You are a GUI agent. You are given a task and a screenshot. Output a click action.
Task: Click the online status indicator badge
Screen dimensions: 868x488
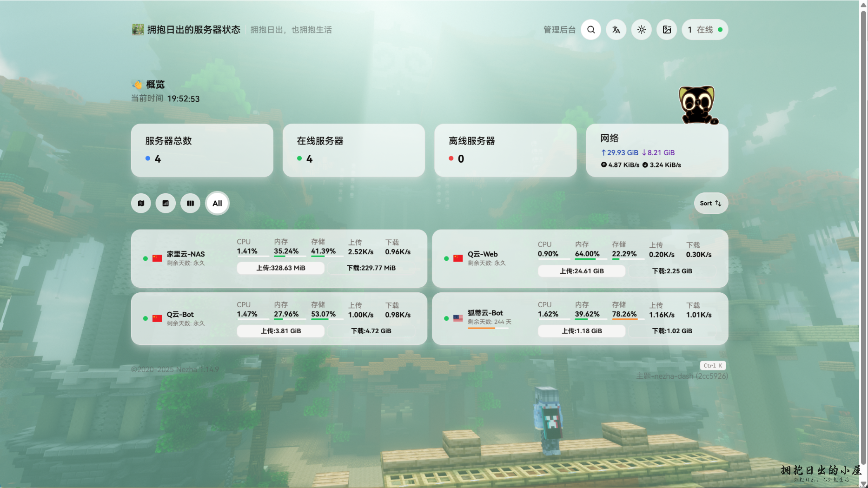tap(704, 29)
